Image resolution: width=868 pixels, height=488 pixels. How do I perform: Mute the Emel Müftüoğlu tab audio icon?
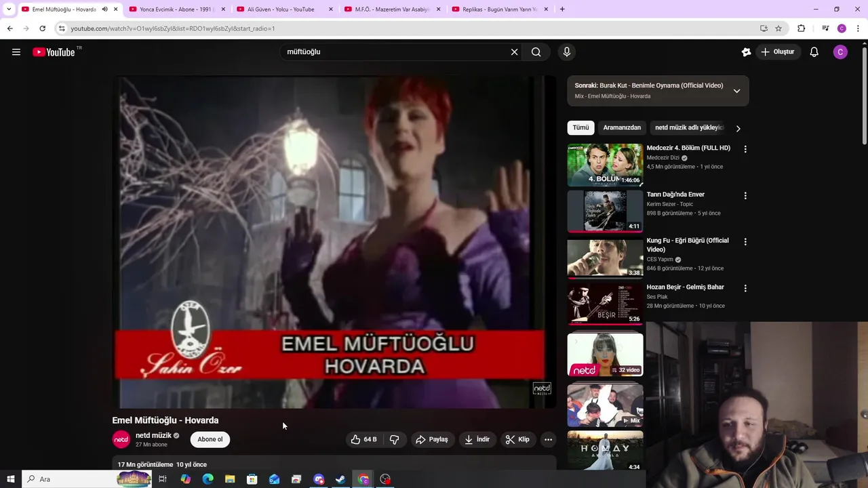click(x=104, y=9)
